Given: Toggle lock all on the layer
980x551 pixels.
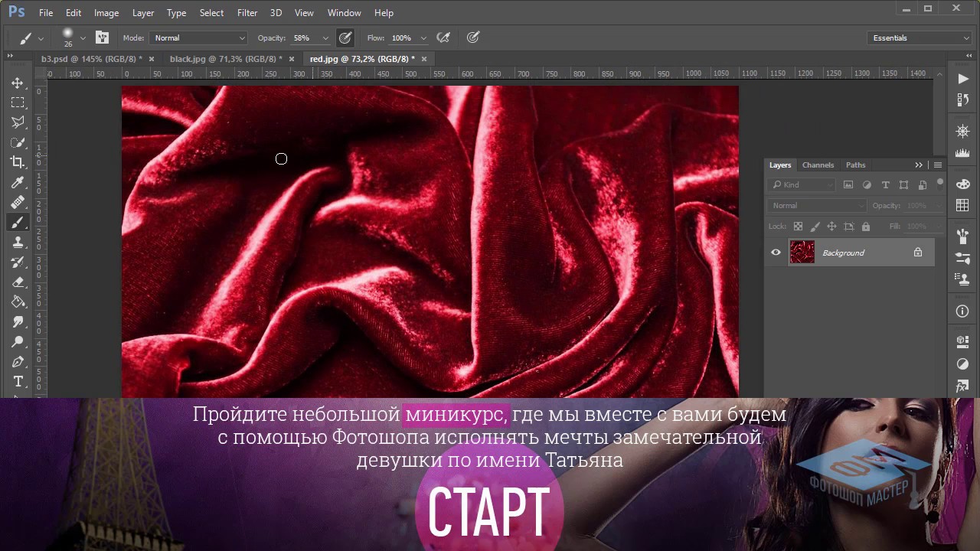Looking at the screenshot, I should [866, 227].
